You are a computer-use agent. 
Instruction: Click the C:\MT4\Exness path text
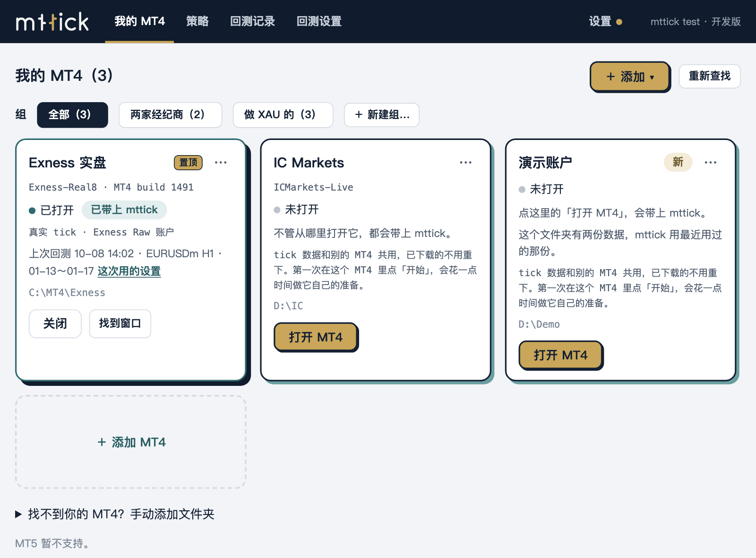pos(67,293)
